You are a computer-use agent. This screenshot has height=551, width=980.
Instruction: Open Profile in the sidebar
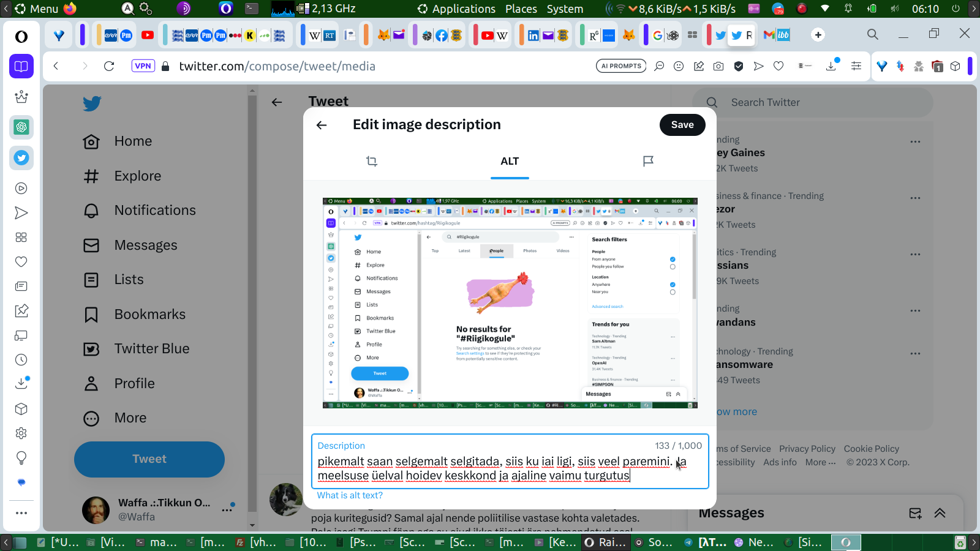point(119,384)
